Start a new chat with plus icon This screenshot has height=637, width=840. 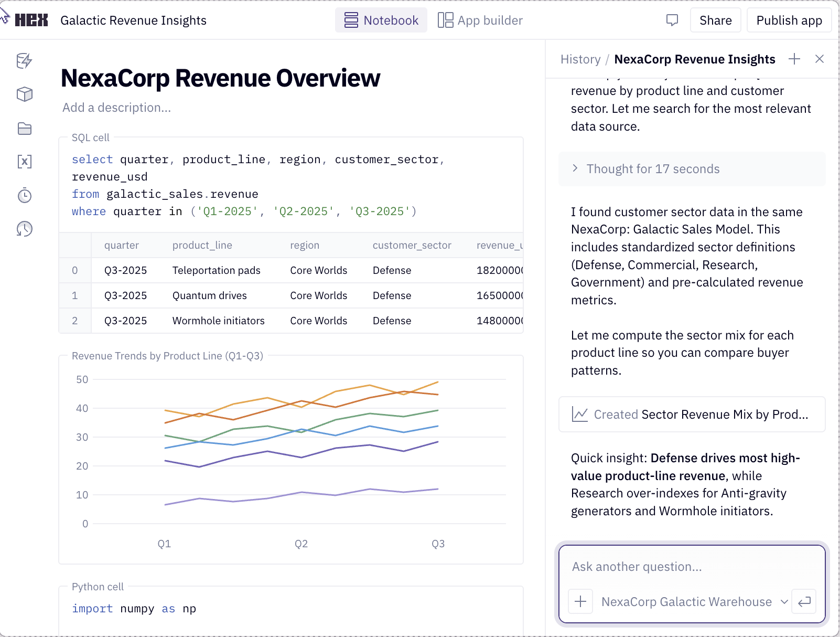click(x=794, y=59)
